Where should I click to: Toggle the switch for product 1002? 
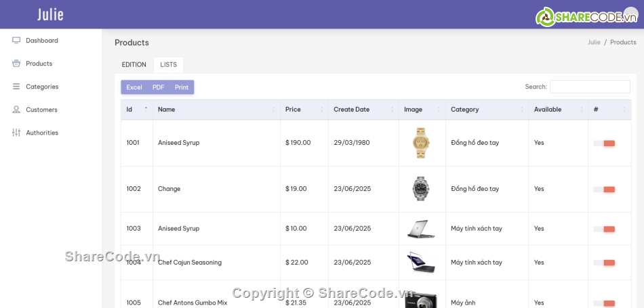pos(604,190)
